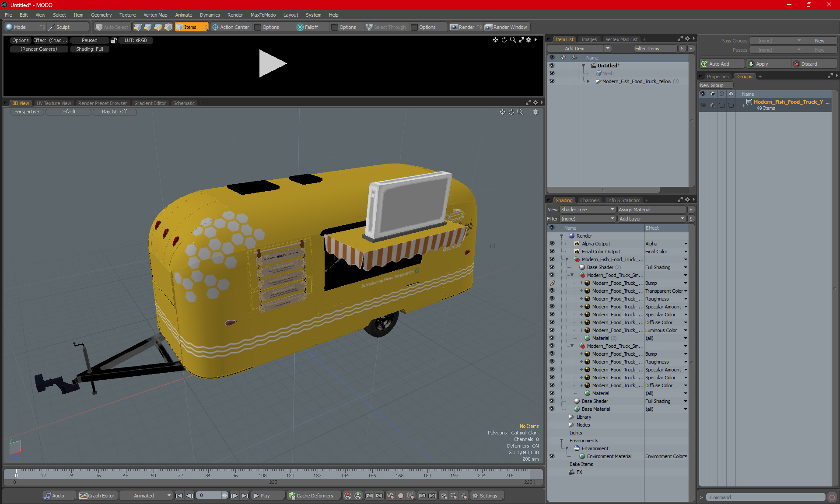Click the Assign Material button

[651, 210]
